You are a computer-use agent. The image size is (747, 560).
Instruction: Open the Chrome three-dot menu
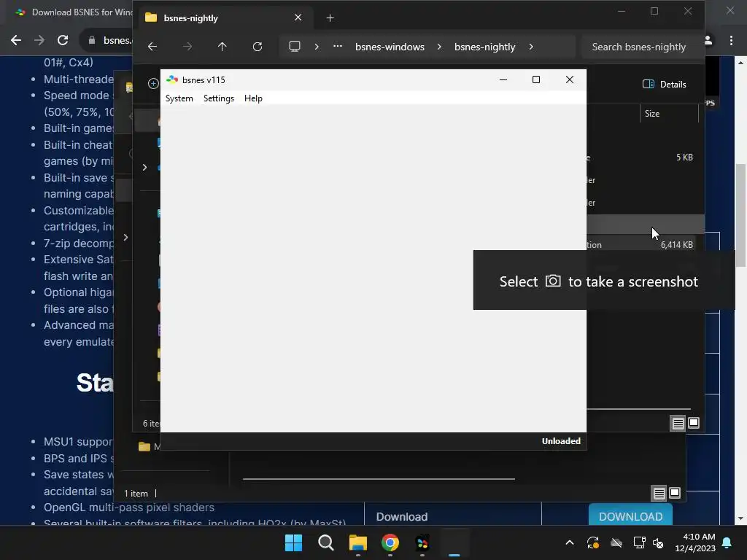point(731,41)
